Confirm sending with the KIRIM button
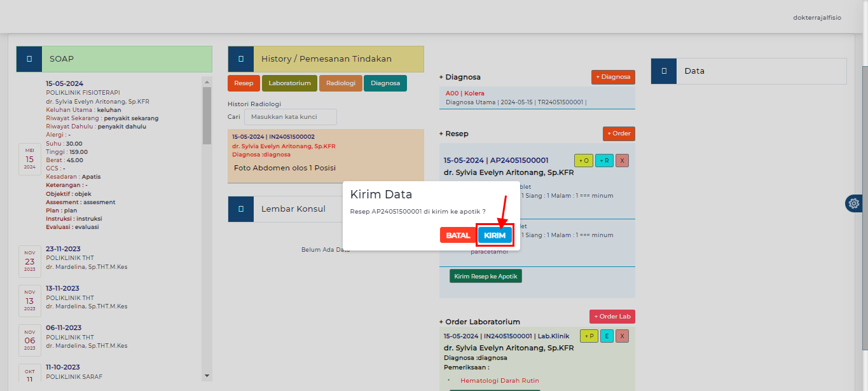Screen dimensions: 868x391 click(495, 235)
